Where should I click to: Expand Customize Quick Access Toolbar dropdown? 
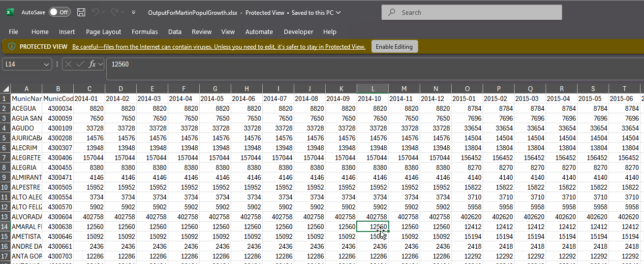point(133,12)
